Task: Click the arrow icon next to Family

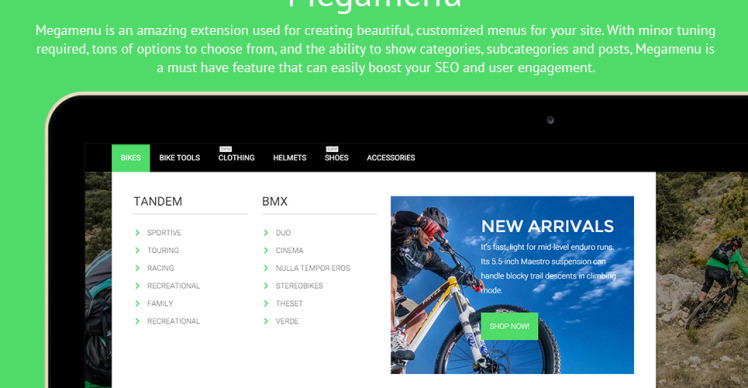Action: tap(137, 303)
